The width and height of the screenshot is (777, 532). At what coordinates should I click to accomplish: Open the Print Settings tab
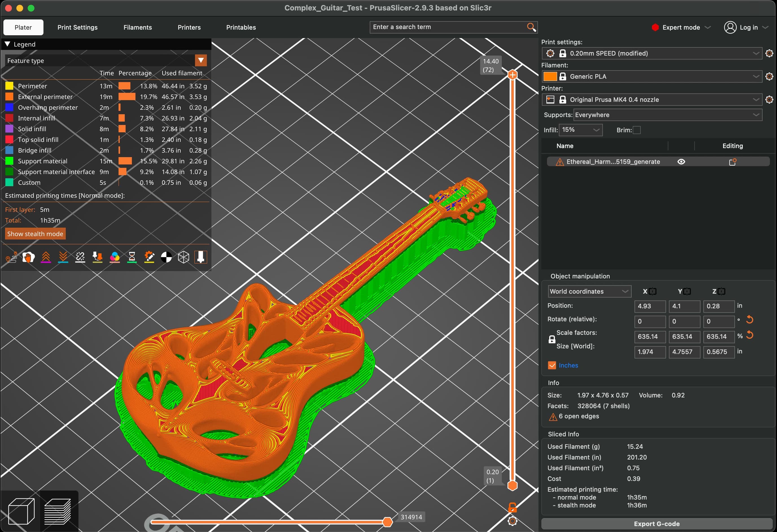77,27
